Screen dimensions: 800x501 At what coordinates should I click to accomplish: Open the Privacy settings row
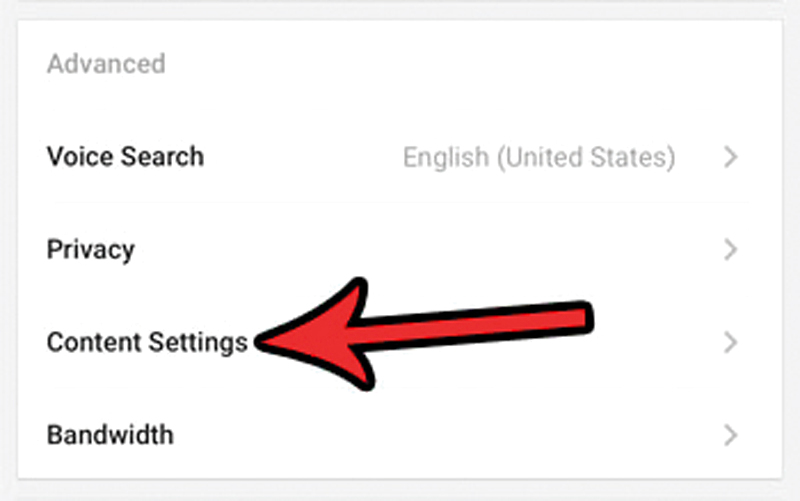[90, 249]
